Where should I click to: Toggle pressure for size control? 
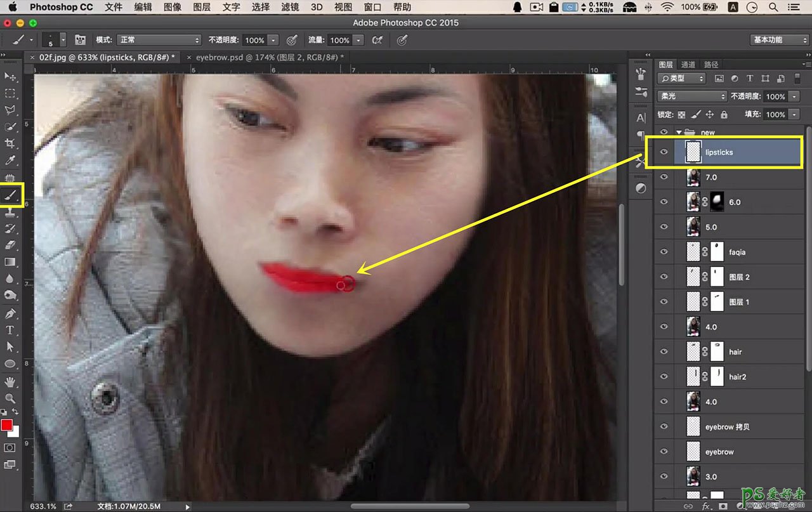(x=402, y=40)
